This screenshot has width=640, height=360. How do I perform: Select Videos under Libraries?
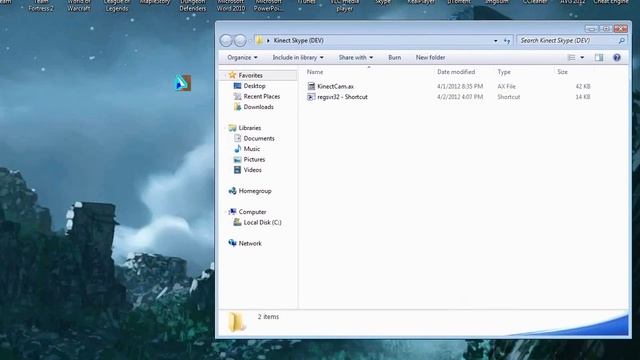252,170
